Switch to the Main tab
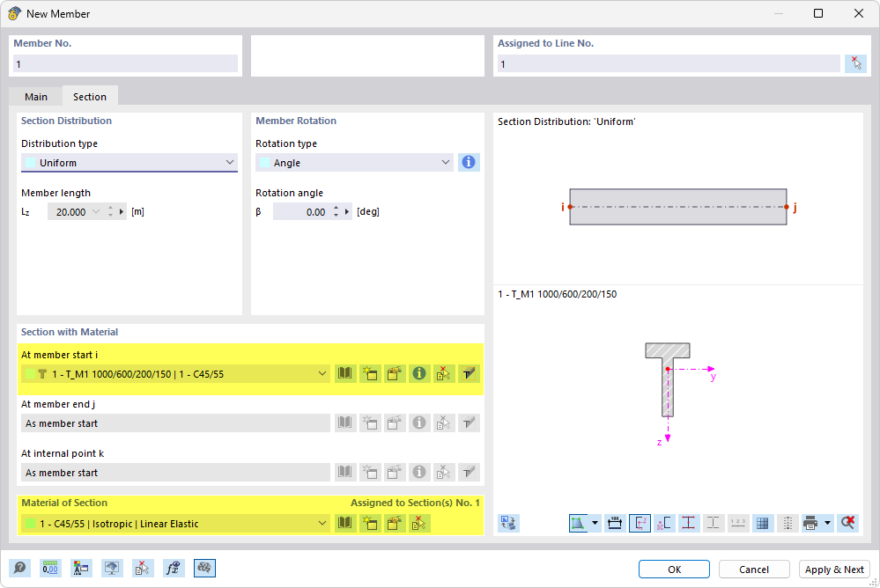This screenshot has height=588, width=880. pos(36,97)
